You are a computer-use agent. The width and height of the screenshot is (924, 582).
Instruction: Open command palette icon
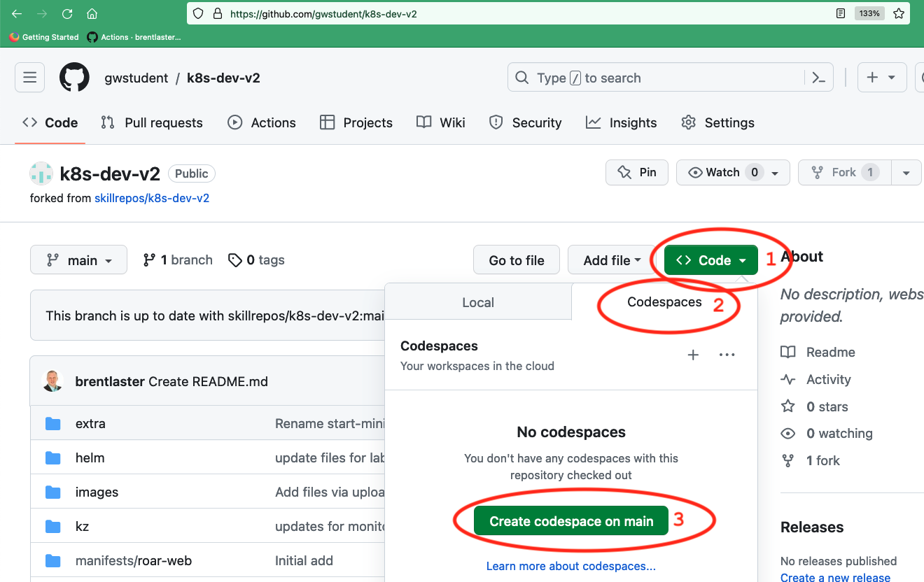tap(818, 78)
